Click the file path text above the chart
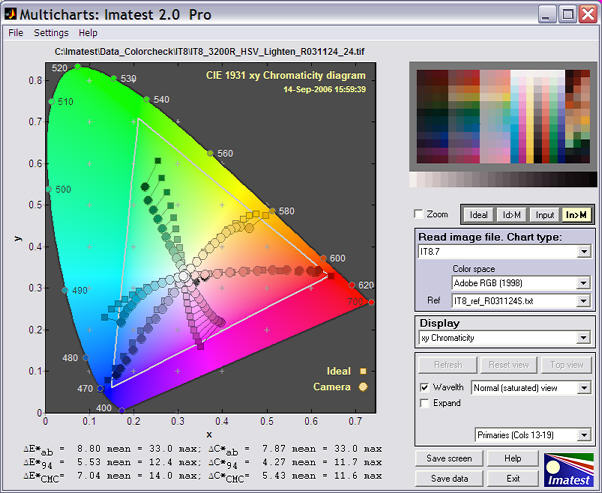This screenshot has height=493, width=602. (210, 51)
